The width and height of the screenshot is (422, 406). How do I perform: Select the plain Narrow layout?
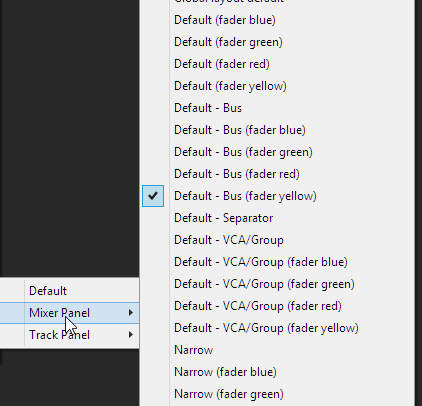(x=277, y=350)
